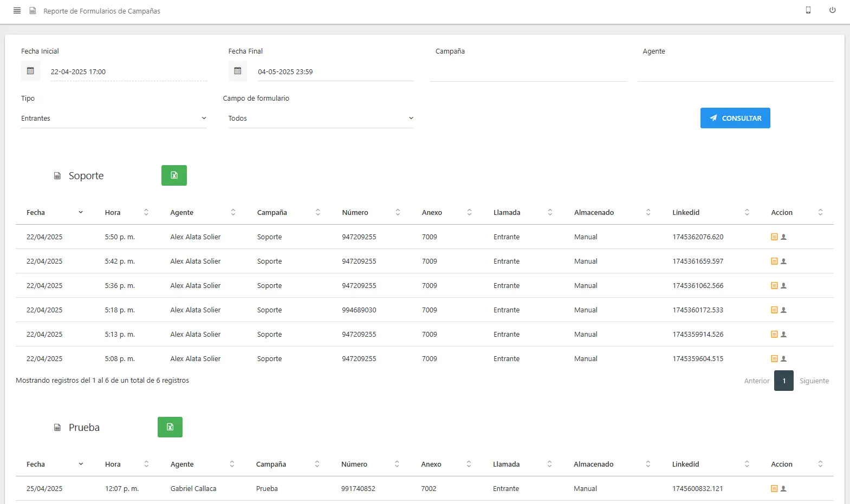Export the Prueba table to Excel
The width and height of the screenshot is (850, 504).
pyautogui.click(x=170, y=427)
